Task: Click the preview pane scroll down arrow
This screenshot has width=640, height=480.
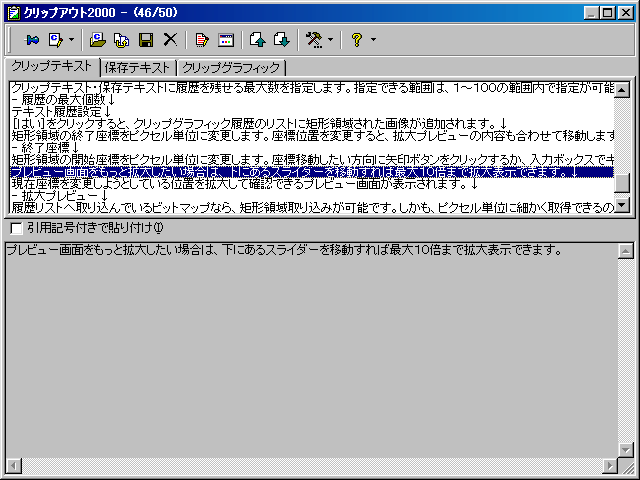Action: click(x=625, y=450)
